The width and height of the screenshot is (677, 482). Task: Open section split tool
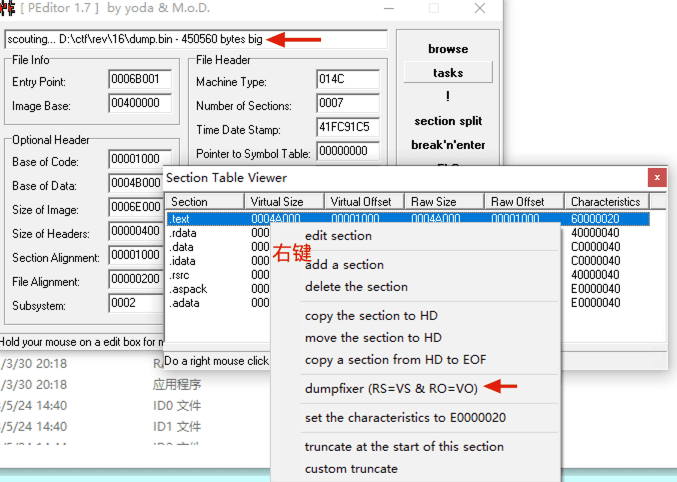tap(448, 121)
